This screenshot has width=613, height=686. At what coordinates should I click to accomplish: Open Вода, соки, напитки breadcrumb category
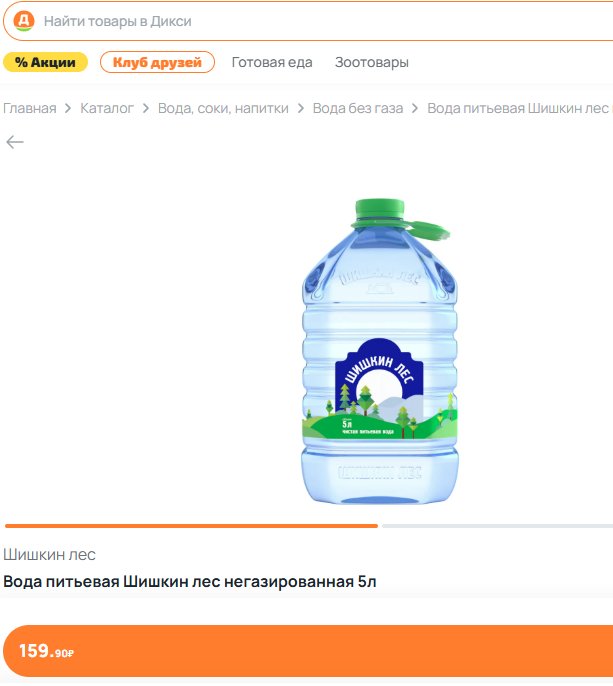223,108
